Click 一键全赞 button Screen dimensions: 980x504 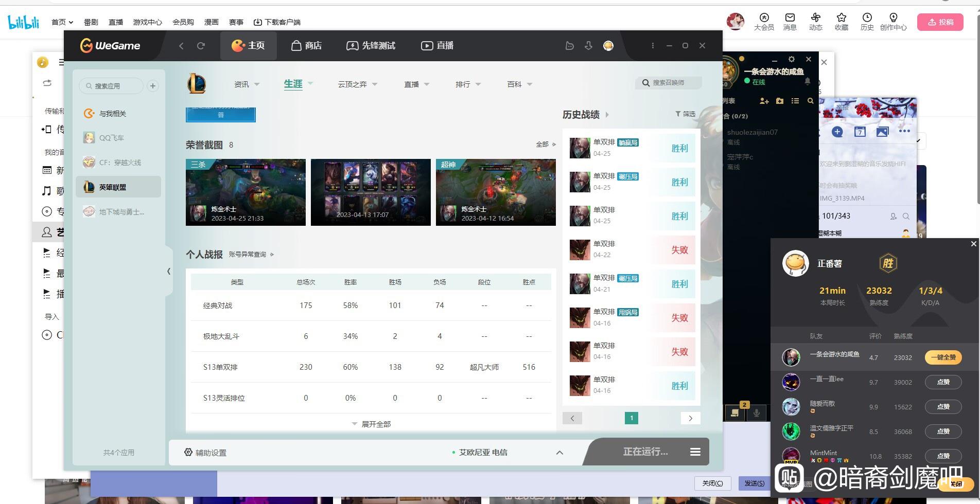point(943,357)
